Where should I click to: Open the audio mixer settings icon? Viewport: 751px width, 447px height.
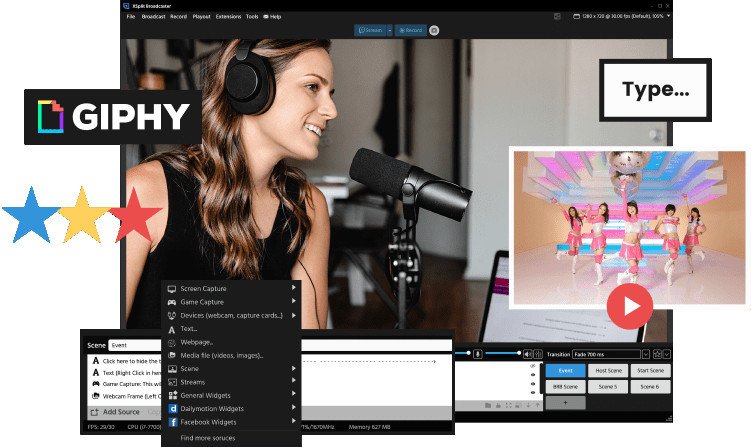pos(536,354)
